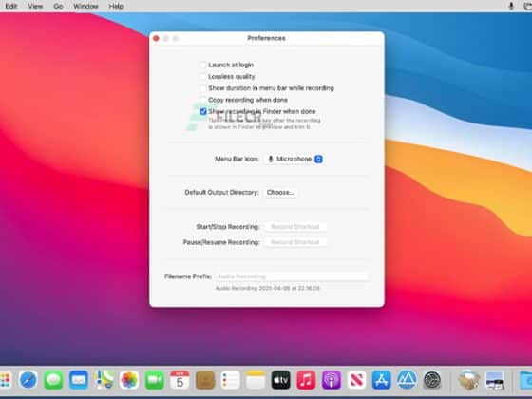Open Apple TV from the Dock
This screenshot has width=532, height=399.
[280, 380]
